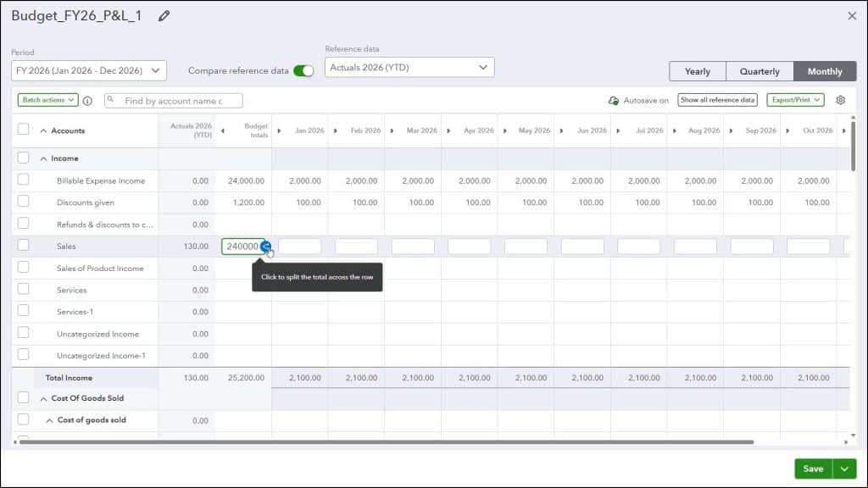Click the arrow before Mar 2026 column
Image resolution: width=868 pixels, height=488 pixels.
click(x=392, y=131)
